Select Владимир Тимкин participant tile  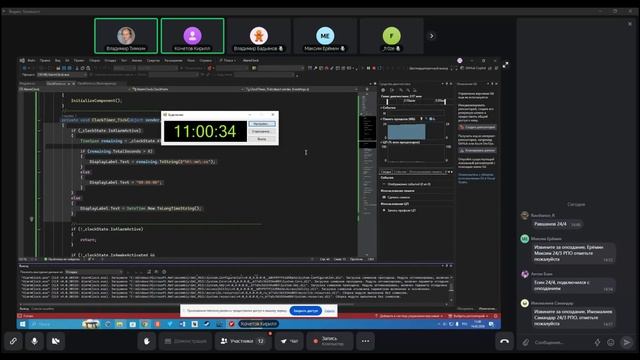tap(126, 36)
